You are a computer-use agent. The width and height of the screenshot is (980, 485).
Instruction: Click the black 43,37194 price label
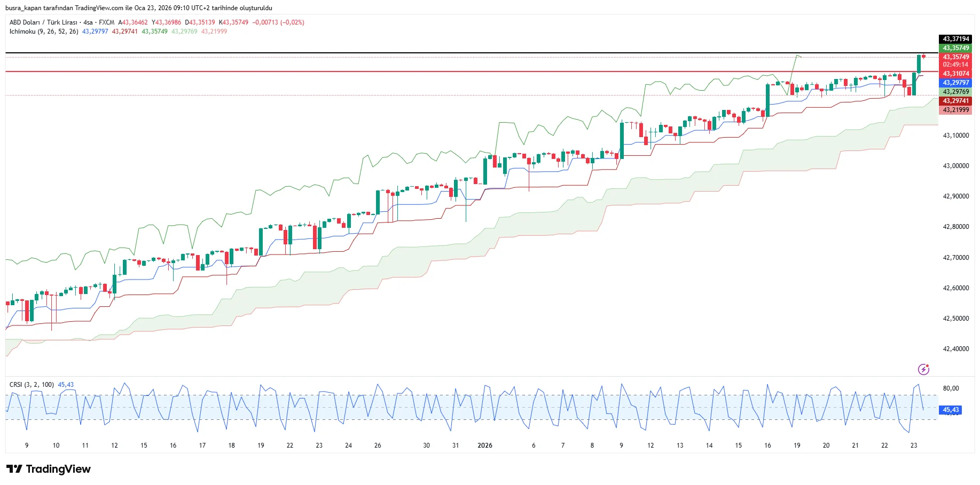955,39
